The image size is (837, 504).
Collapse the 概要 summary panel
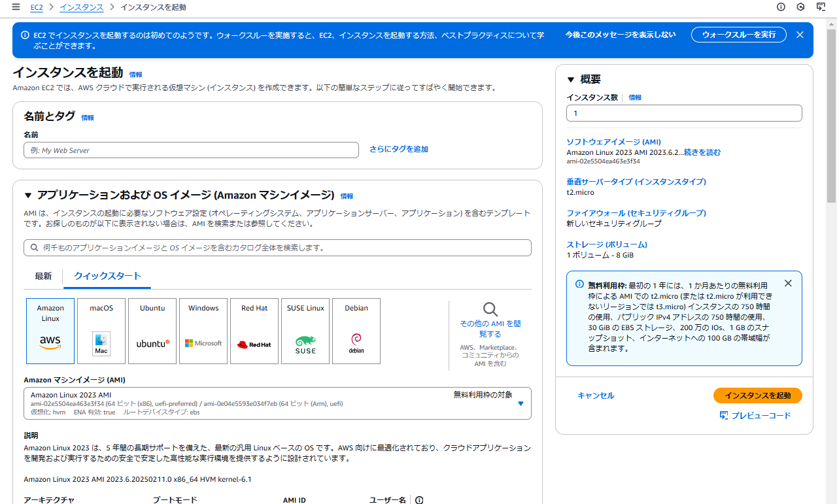[x=571, y=80]
